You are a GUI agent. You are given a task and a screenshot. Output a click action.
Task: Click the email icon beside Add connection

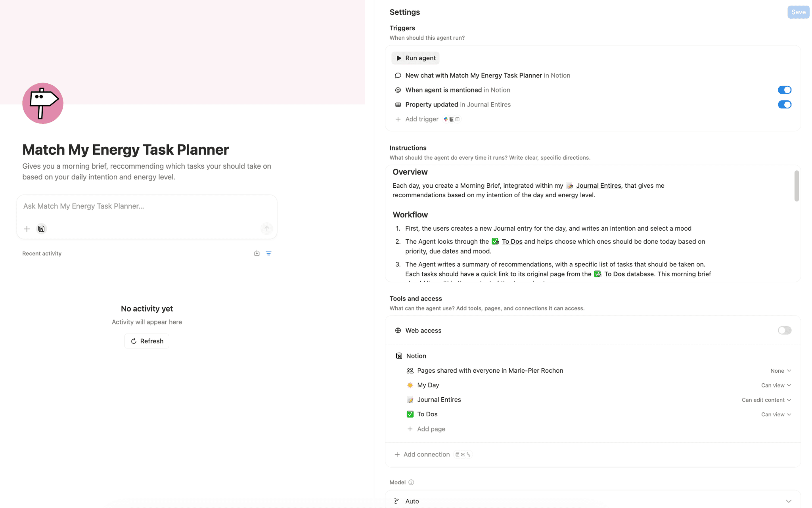(x=463, y=454)
